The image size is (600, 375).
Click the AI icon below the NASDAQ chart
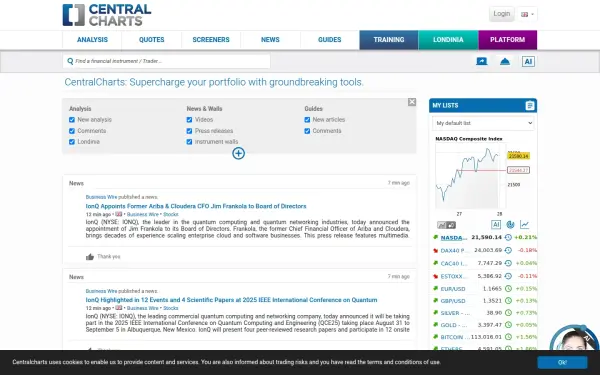coord(496,225)
